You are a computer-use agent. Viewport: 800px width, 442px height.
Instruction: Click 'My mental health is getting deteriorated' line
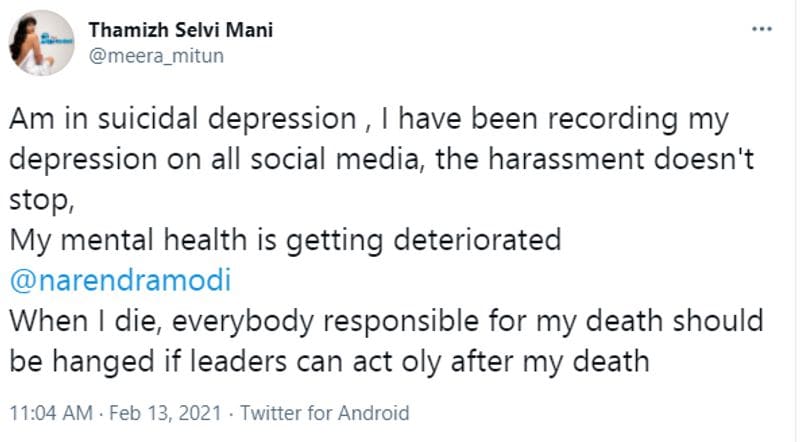285,240
